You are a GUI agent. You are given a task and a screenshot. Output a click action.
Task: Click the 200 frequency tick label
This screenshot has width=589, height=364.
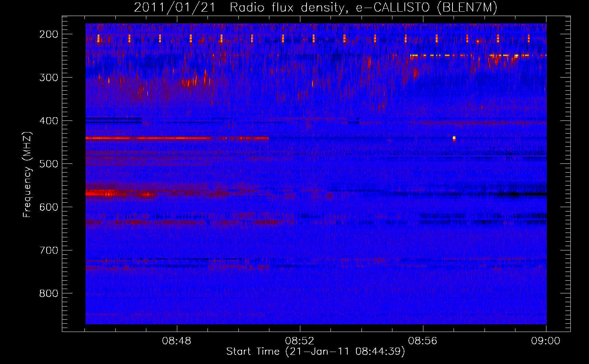click(x=49, y=34)
